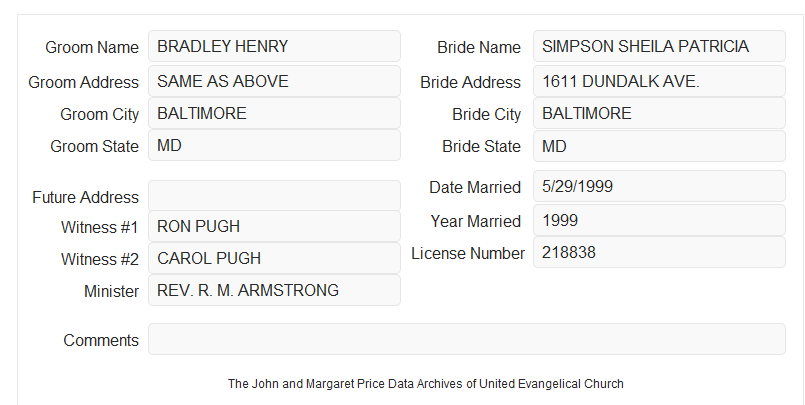The width and height of the screenshot is (805, 405).
Task: Click the Date Married field 5/29/1999
Action: (659, 186)
